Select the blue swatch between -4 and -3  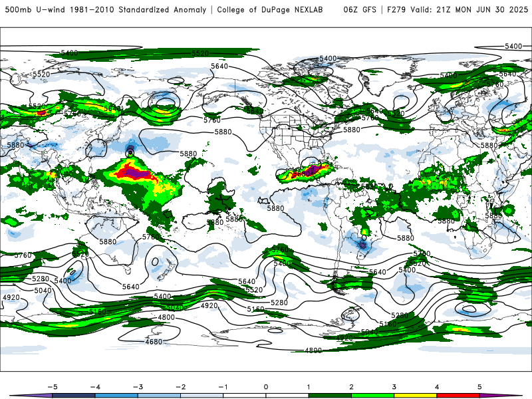(116, 396)
